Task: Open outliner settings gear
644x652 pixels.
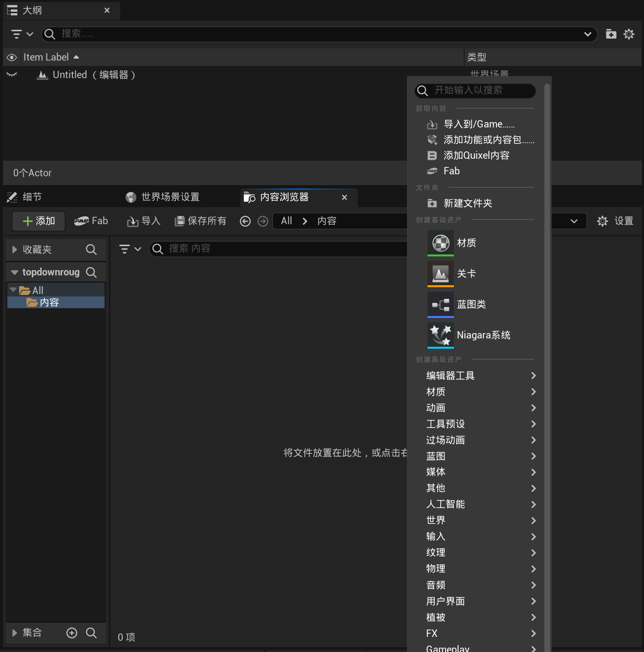Action: pyautogui.click(x=629, y=34)
